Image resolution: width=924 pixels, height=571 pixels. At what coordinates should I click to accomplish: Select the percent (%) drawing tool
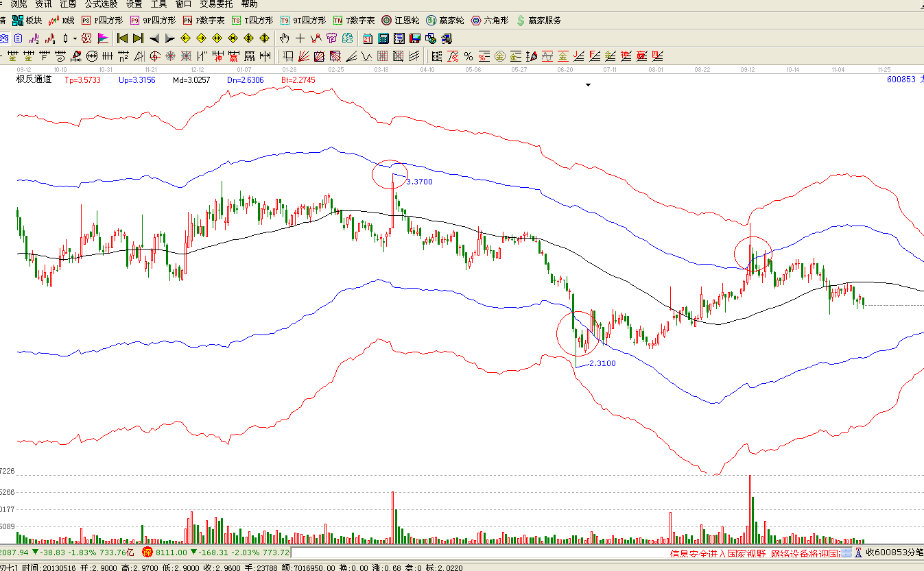pyautogui.click(x=468, y=56)
